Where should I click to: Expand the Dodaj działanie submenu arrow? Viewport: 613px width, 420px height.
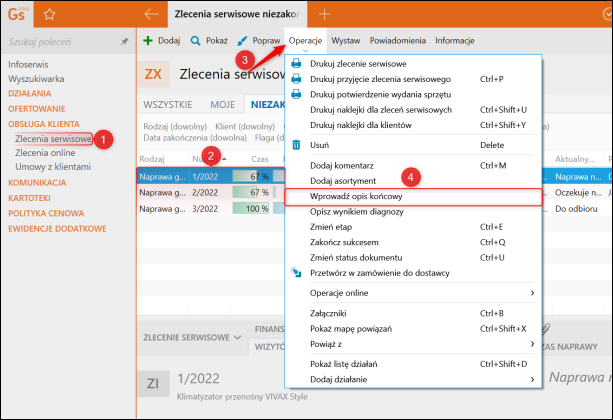tap(532, 379)
